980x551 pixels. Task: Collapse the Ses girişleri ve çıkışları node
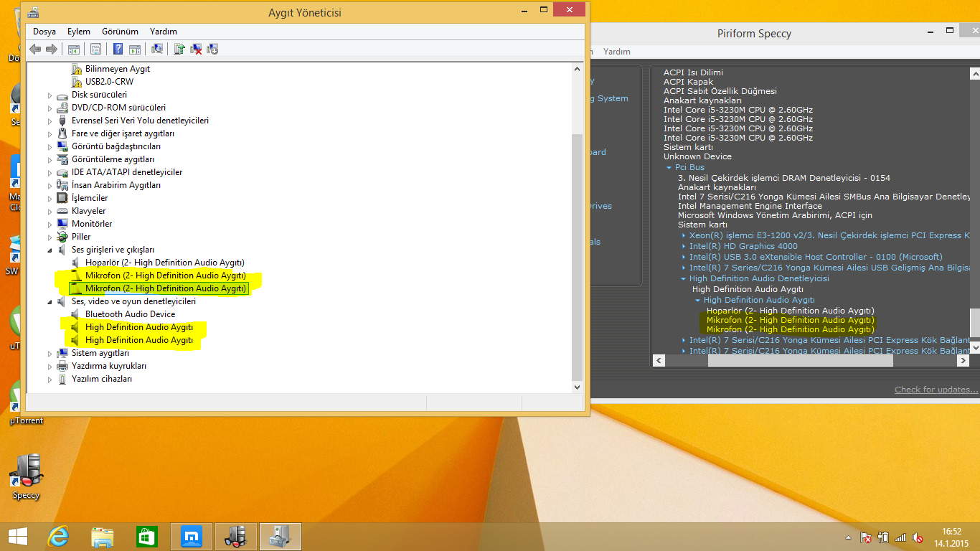50,250
